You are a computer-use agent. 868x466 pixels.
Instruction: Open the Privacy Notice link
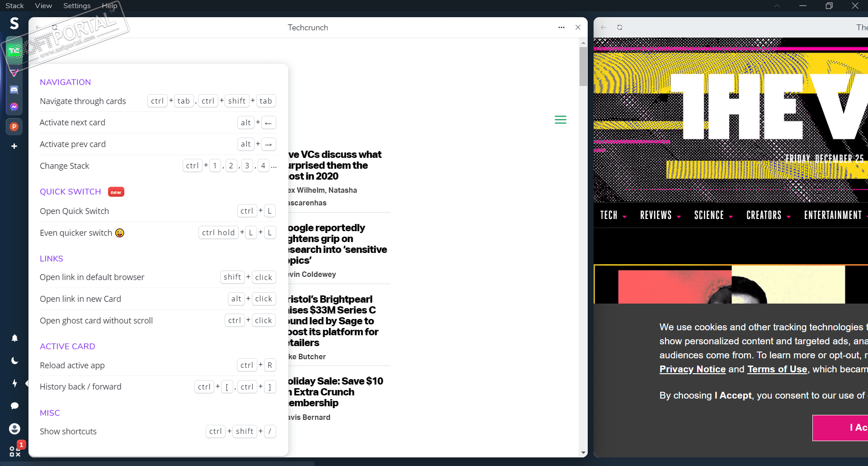coord(693,369)
